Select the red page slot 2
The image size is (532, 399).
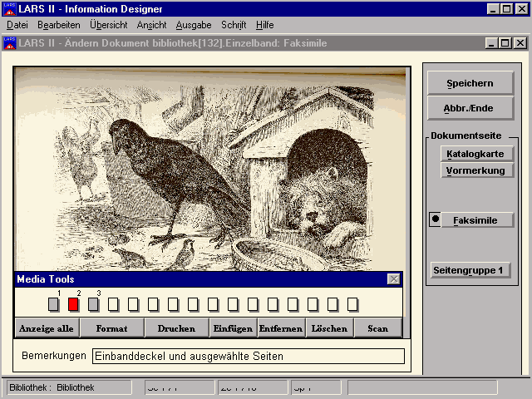tap(73, 304)
